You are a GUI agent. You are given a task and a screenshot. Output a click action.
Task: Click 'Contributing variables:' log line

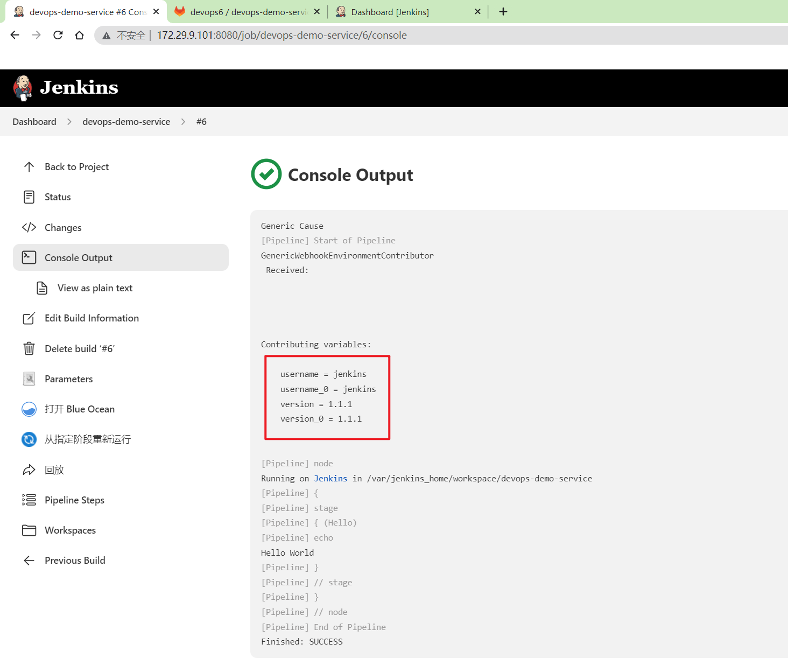[316, 344]
